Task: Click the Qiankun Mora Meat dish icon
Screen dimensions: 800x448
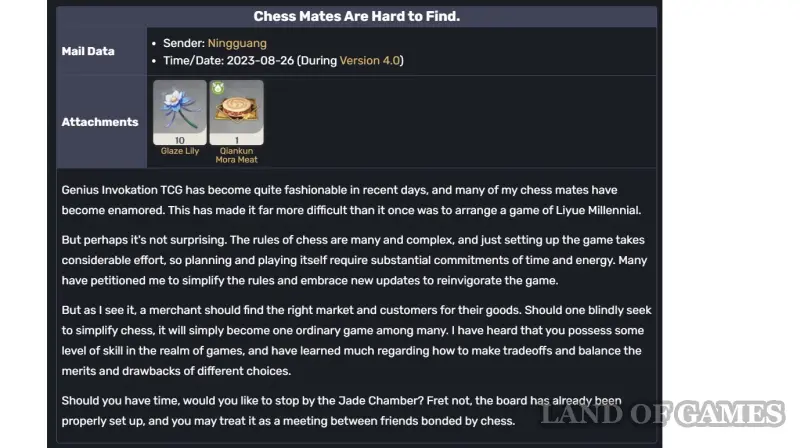Action: 236,107
